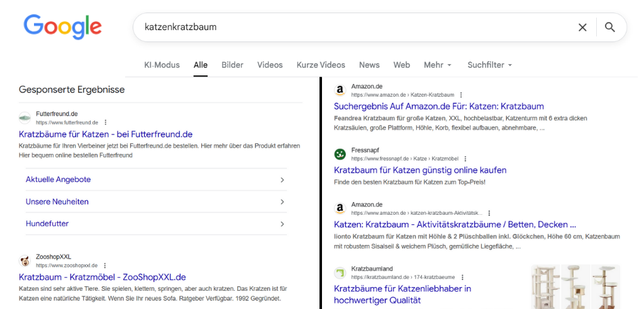Click the Kratzbaumland site name
644x309 pixels.
pos(372,269)
